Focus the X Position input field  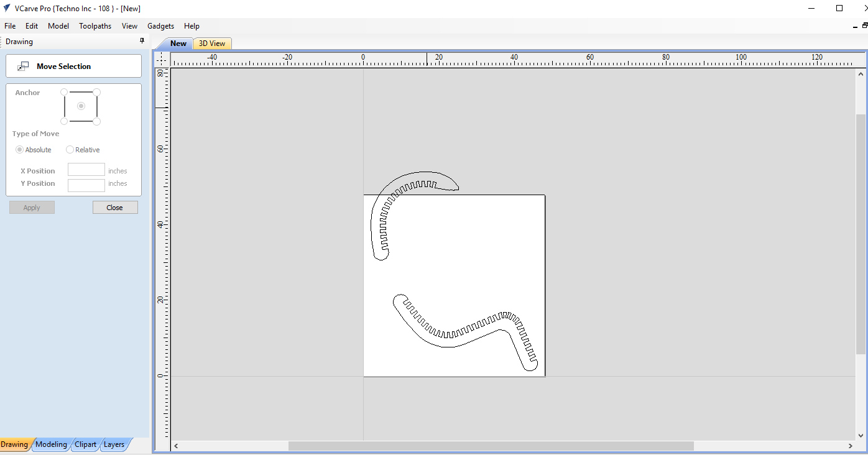click(86, 170)
